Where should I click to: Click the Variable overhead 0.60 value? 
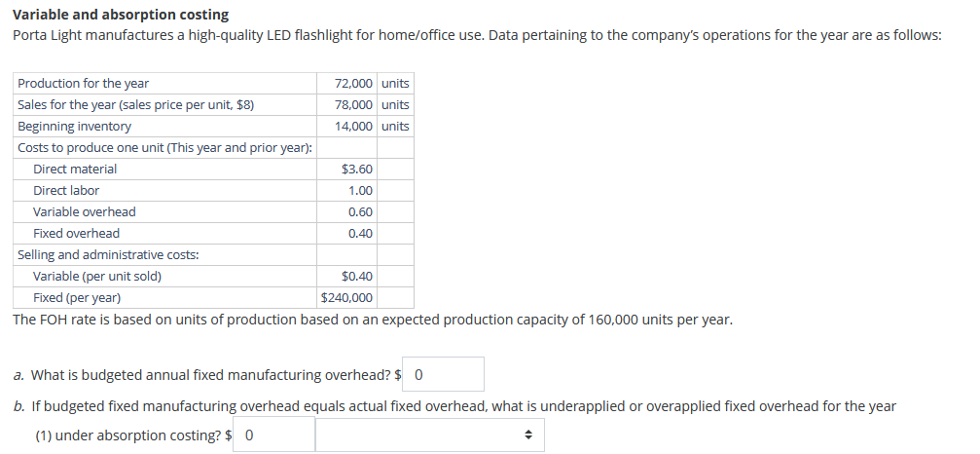(360, 212)
